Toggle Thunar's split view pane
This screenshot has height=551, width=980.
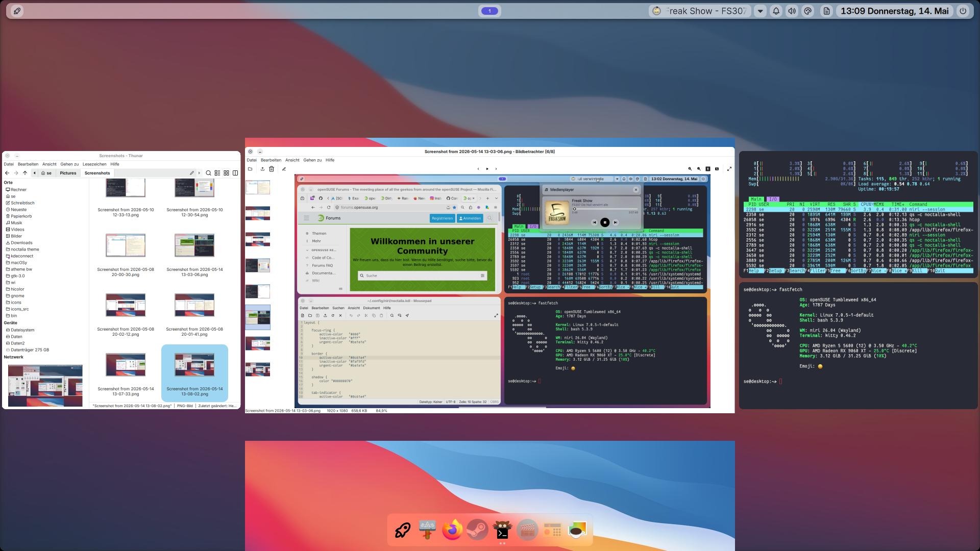[x=235, y=173]
